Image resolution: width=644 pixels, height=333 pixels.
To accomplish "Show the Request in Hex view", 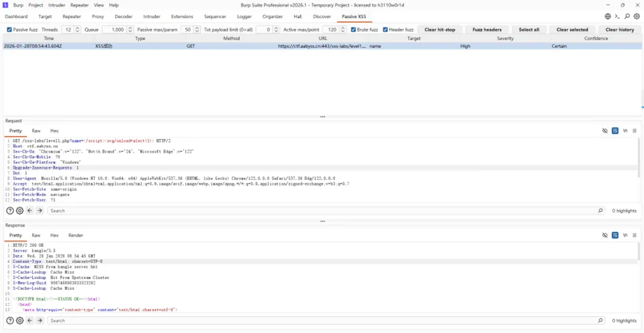I will 54,131.
